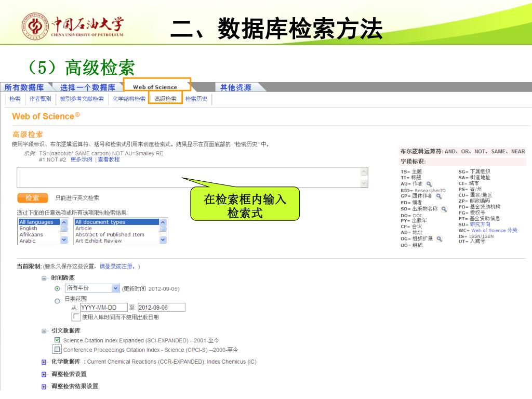532x399 pixels.
Task: Click the 从 YYYY-MM-DD date field
Action: pyautogui.click(x=104, y=308)
